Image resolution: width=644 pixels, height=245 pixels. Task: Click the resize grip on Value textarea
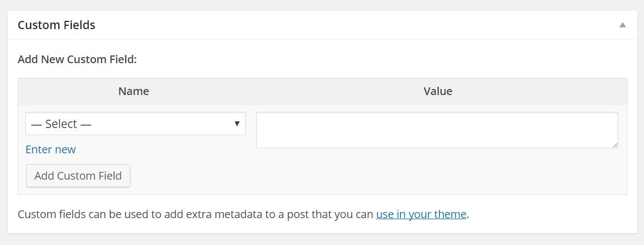pos(615,145)
